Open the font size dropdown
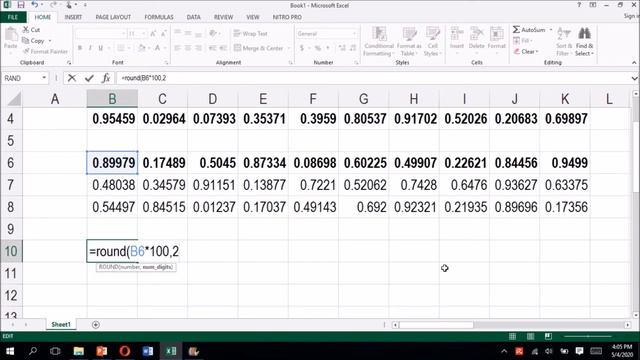The width and height of the screenshot is (640, 360). (144, 33)
